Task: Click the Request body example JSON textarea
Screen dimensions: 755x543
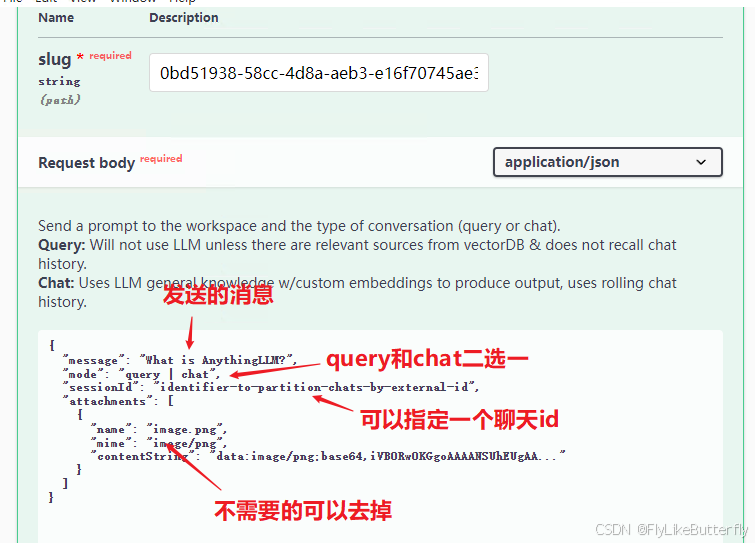Action: click(x=380, y=436)
